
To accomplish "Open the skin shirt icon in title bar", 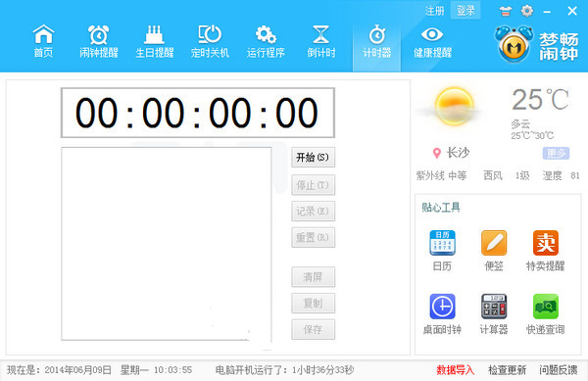I will coord(505,11).
